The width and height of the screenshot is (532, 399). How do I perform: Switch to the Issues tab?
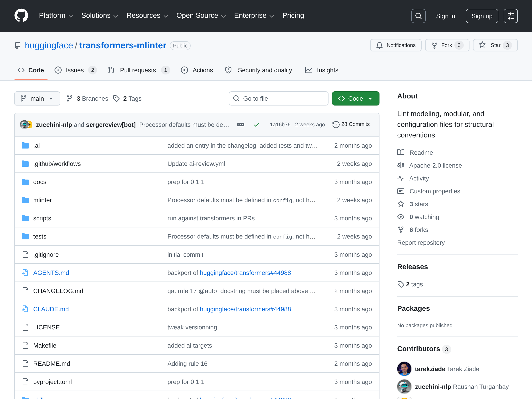point(75,70)
